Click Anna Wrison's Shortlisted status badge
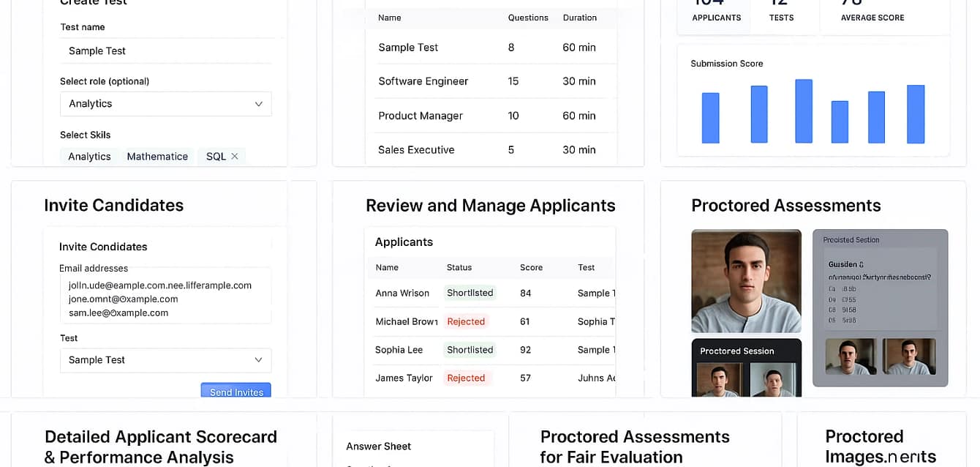Image resolution: width=980 pixels, height=467 pixels. (x=470, y=293)
